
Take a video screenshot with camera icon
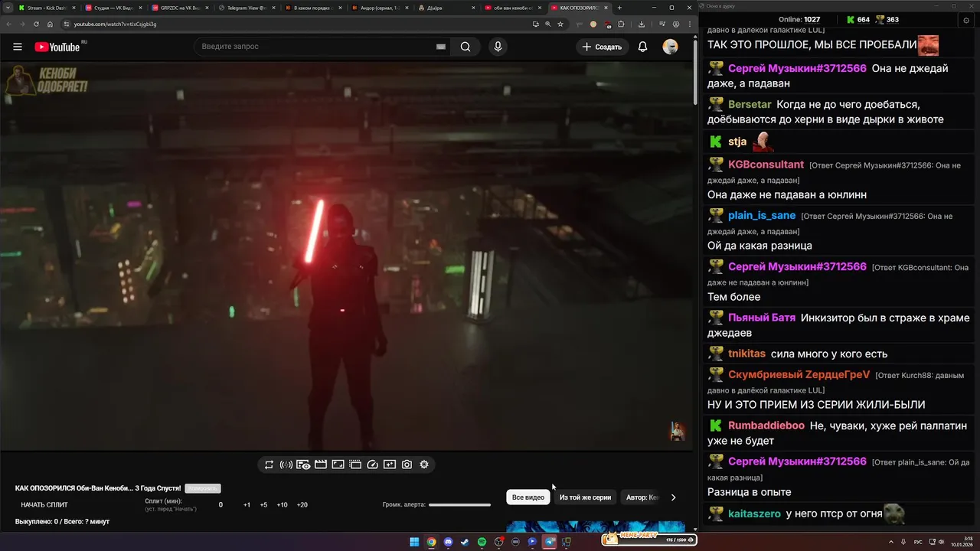407,465
